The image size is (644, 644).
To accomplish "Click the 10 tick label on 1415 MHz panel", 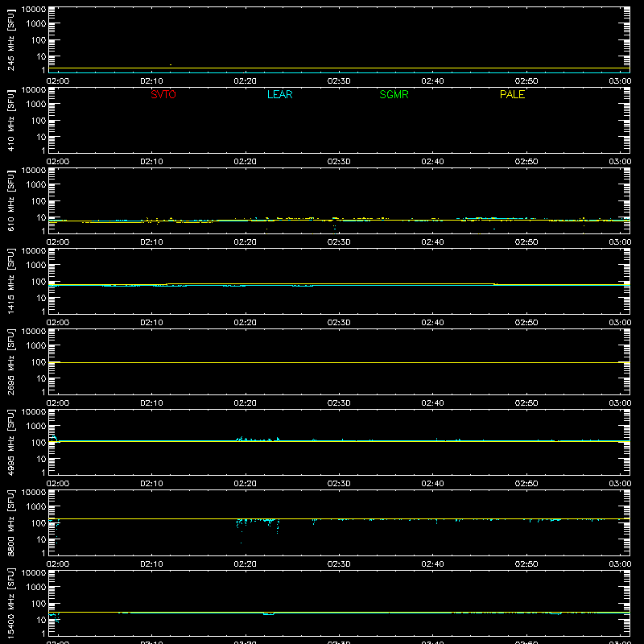I will click(41, 298).
